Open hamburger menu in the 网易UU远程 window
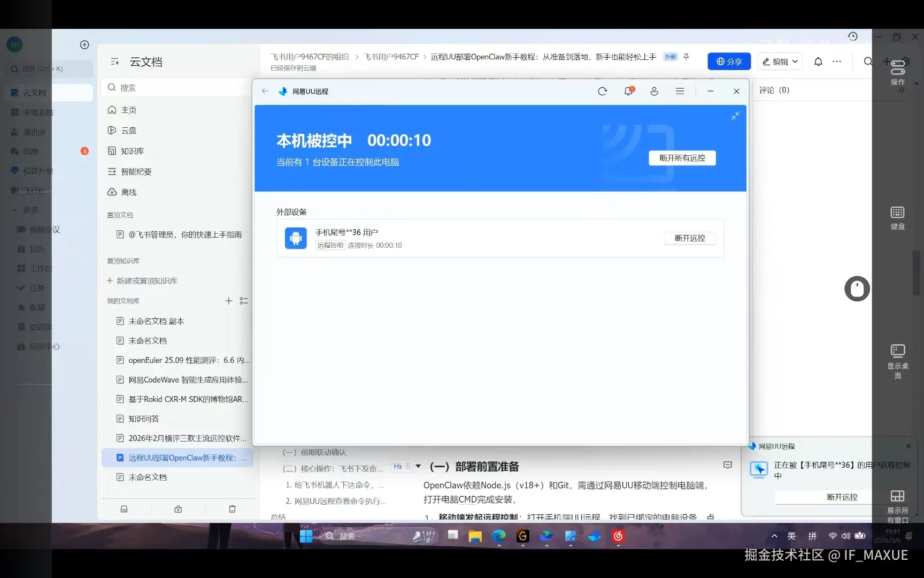The image size is (924, 578). pyautogui.click(x=680, y=92)
